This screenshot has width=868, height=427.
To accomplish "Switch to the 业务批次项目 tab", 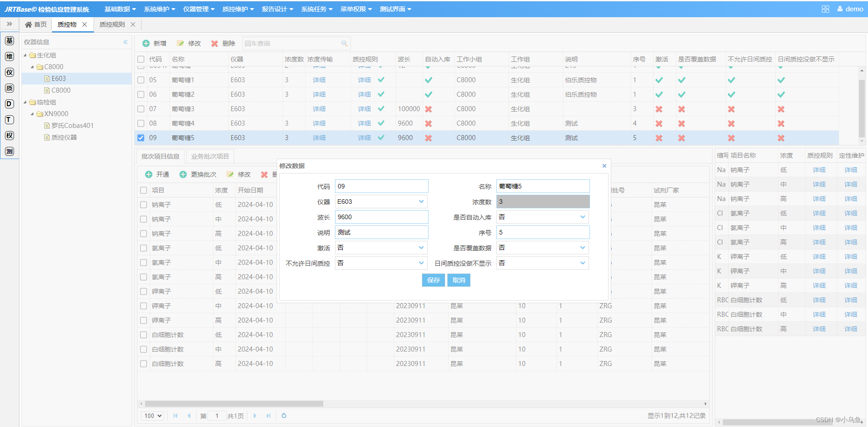I will [210, 156].
